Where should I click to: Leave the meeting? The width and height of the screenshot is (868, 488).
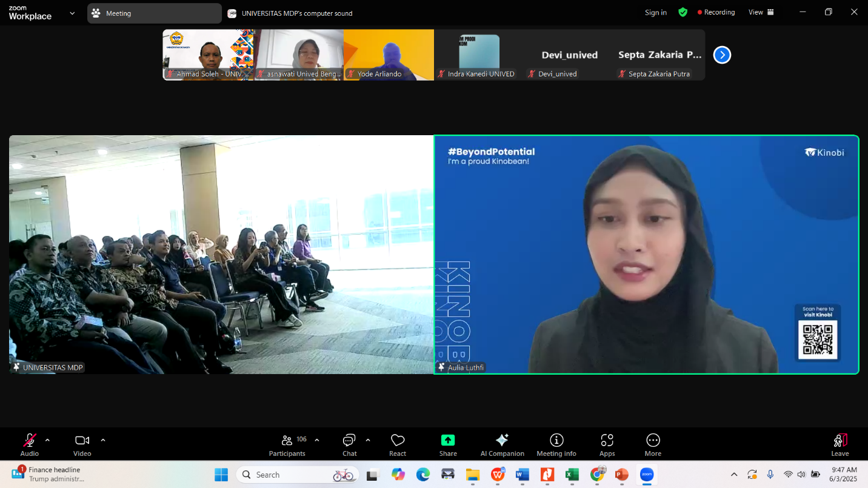click(x=840, y=445)
